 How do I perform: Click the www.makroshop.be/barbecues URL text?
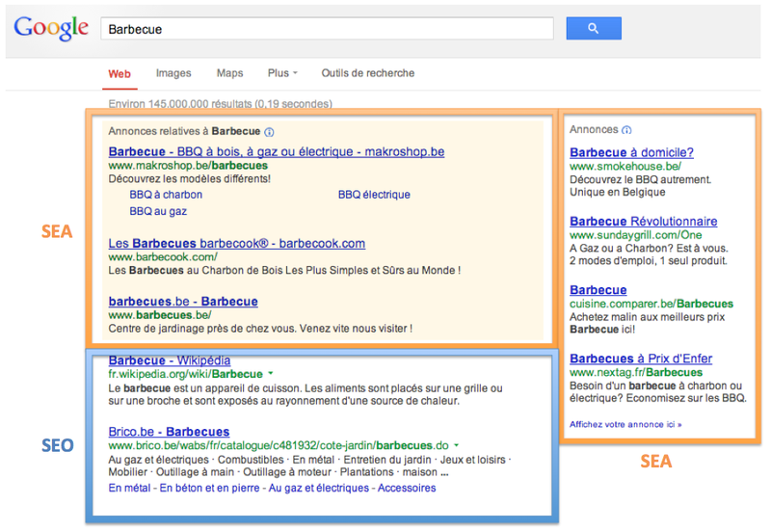pyautogui.click(x=188, y=166)
